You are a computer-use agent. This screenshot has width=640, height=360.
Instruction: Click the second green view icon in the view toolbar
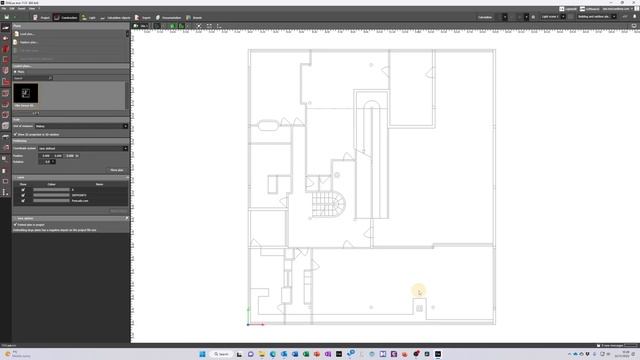click(x=181, y=26)
